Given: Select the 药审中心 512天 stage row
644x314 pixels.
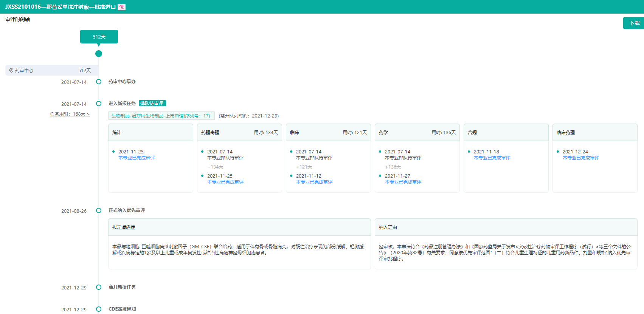Looking at the screenshot, I should [52, 71].
